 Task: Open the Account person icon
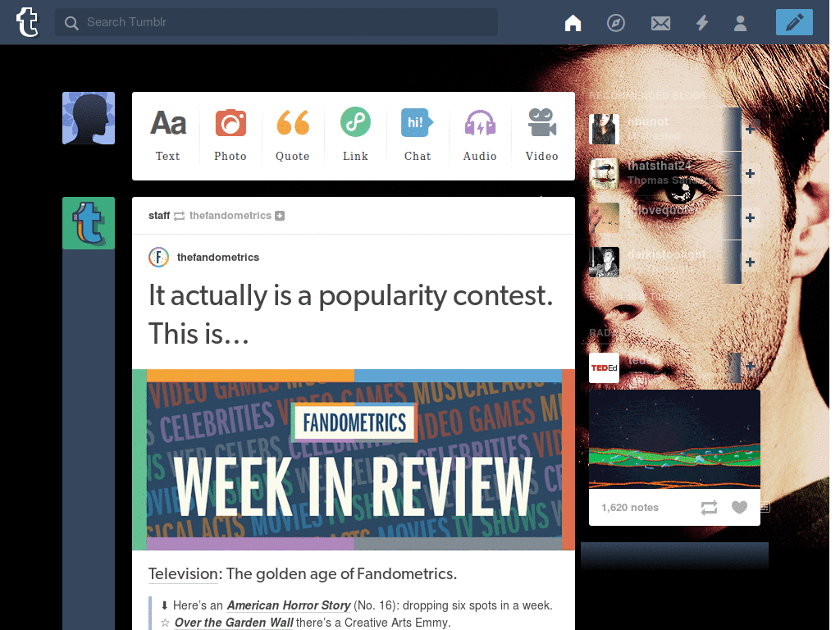pyautogui.click(x=741, y=23)
